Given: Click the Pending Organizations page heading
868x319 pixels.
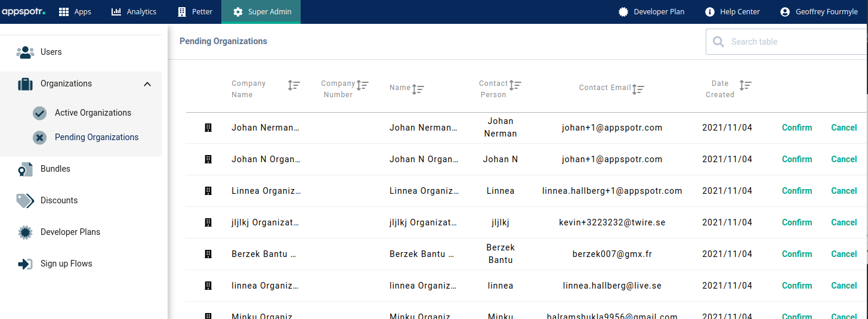Looking at the screenshot, I should pyautogui.click(x=223, y=42).
